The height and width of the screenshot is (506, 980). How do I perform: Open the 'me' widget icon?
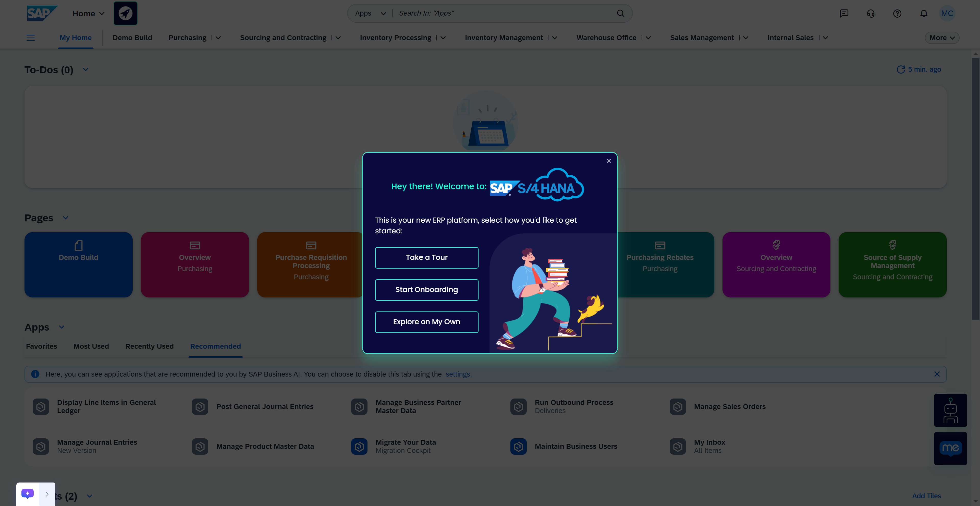[950, 448]
